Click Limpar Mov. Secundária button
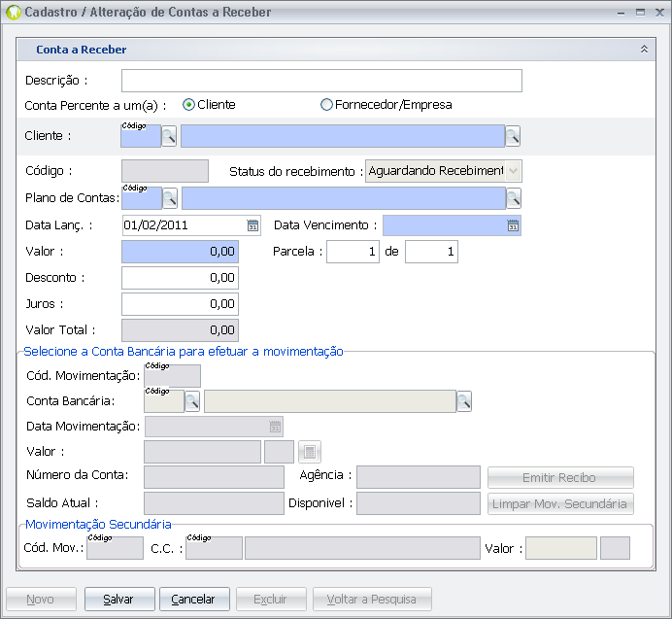Screen dimensions: 672x619 pos(560,503)
